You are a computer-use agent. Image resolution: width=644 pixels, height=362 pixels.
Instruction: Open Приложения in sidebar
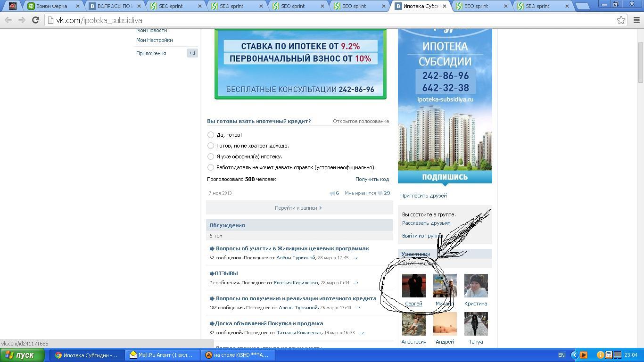coord(151,53)
